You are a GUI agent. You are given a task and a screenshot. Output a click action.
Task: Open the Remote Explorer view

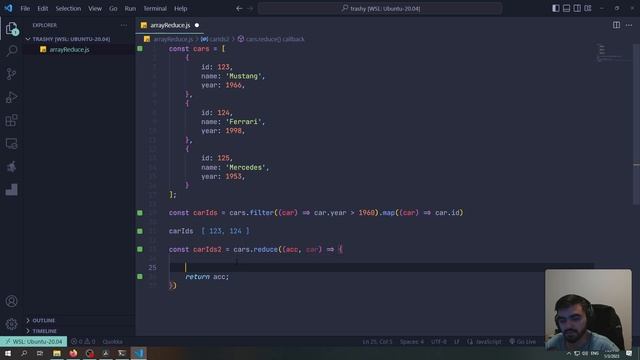(x=11, y=144)
